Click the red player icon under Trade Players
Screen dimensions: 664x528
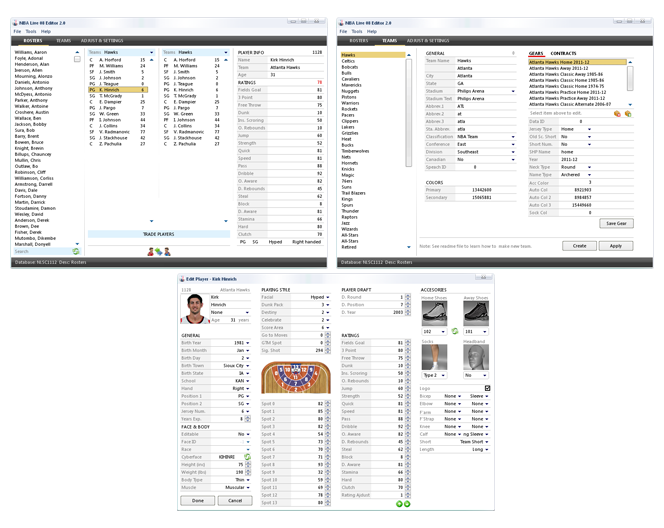pyautogui.click(x=150, y=252)
